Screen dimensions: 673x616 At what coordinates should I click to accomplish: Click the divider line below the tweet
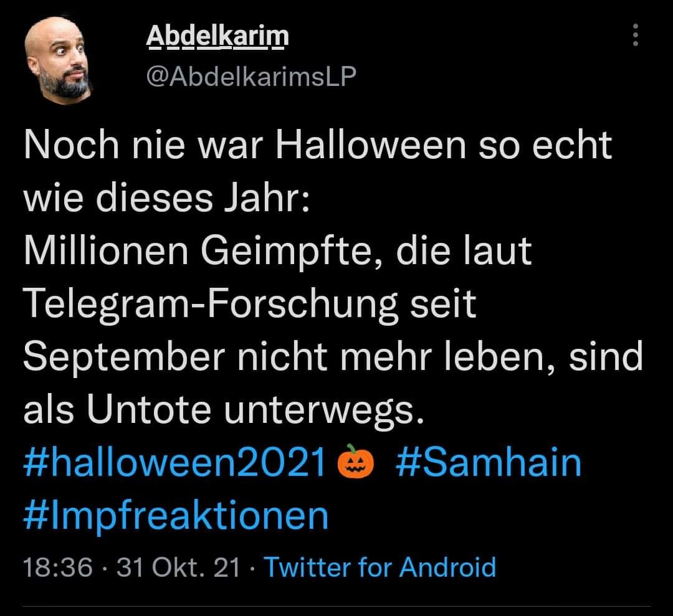(336, 605)
